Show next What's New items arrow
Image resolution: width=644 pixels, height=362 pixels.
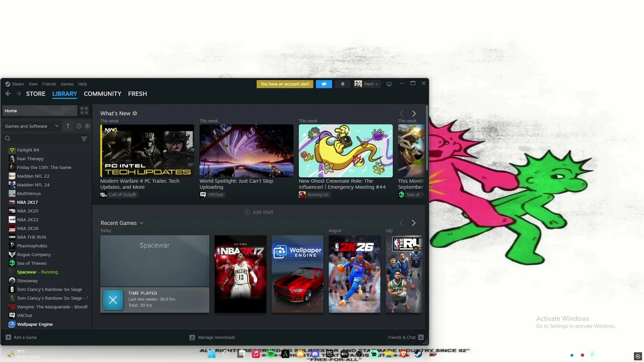coord(414,114)
